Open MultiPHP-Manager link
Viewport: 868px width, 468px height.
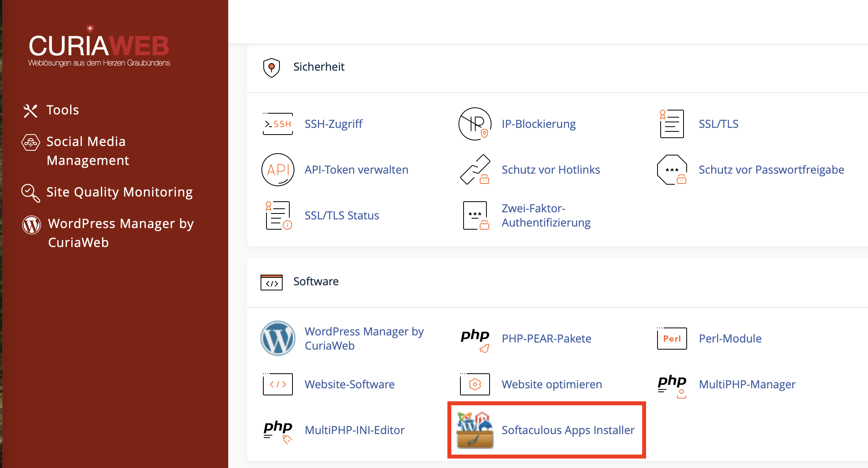pos(747,384)
